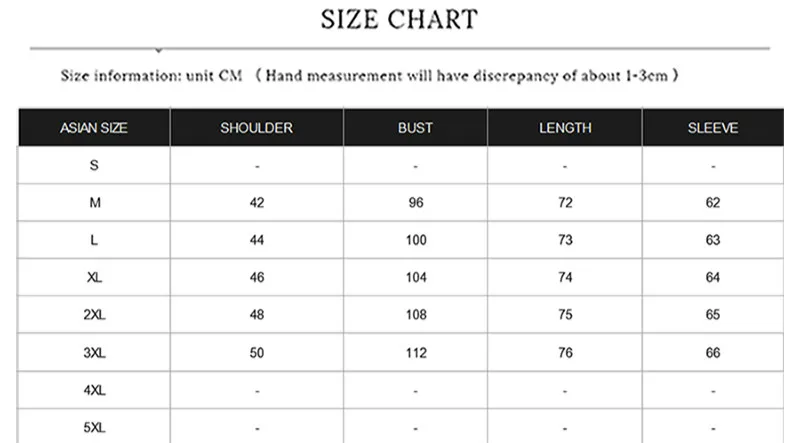Click shoulder value 42 for size M
The height and width of the screenshot is (443, 800).
click(x=257, y=203)
